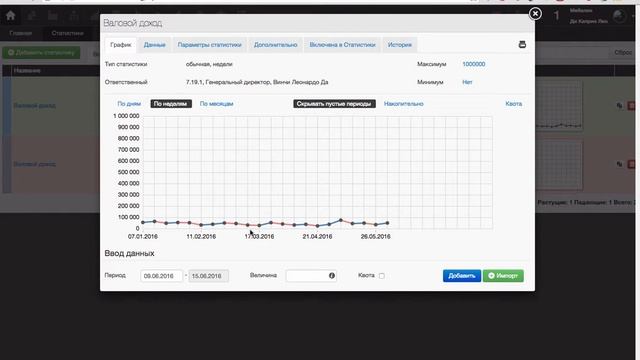Click the Ответственный value Генеральный директор text

[x=257, y=82]
